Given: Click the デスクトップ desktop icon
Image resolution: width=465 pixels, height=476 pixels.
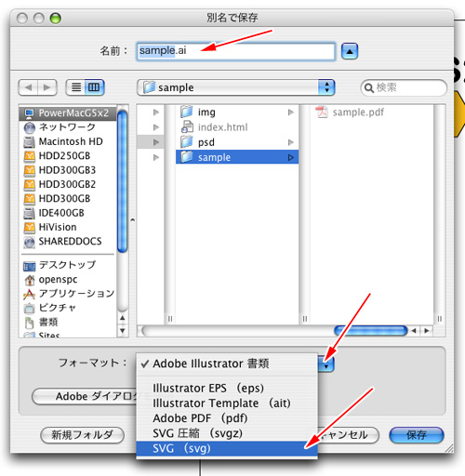Looking at the screenshot, I should [30, 266].
